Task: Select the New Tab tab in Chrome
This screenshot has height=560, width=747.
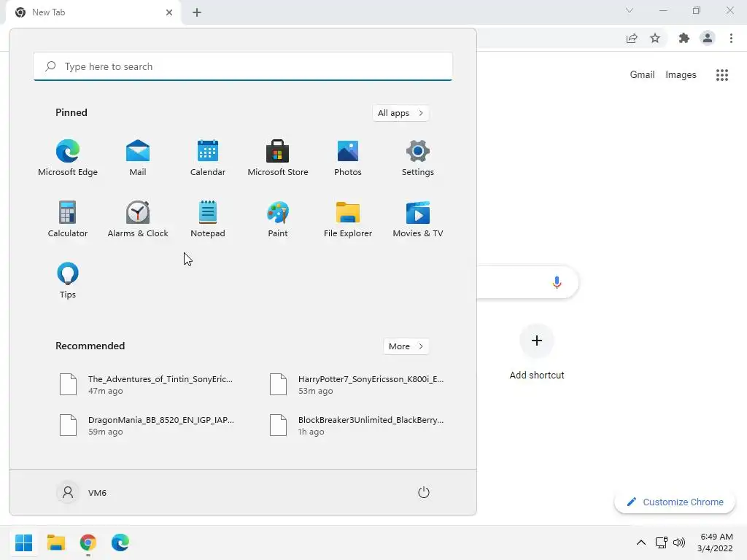Action: 93,12
